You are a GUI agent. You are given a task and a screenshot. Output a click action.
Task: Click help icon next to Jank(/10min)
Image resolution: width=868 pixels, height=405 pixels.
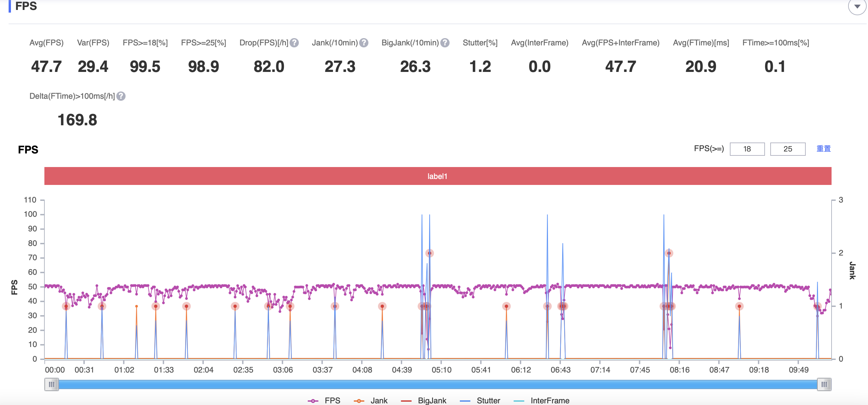coord(363,43)
